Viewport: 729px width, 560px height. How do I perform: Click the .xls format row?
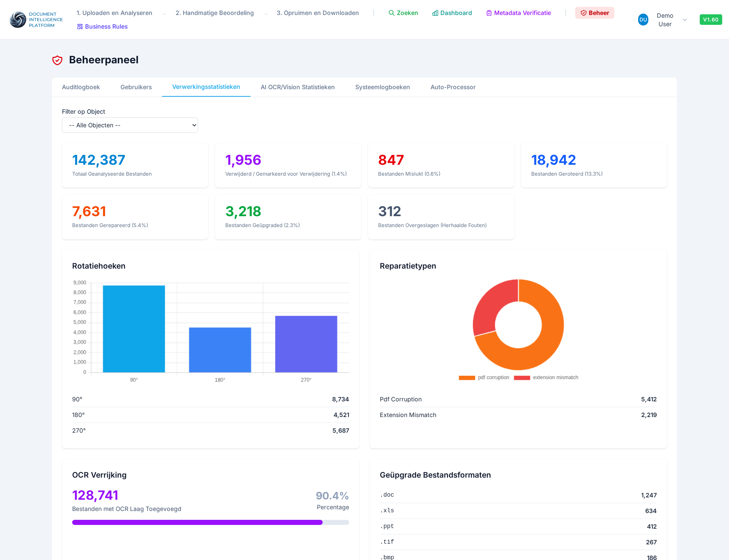[518, 511]
